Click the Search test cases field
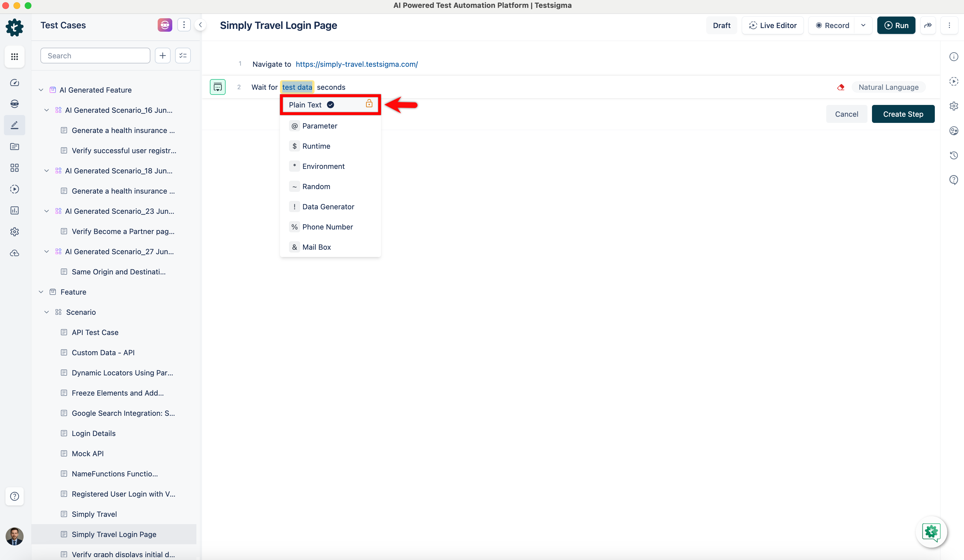The image size is (964, 560). (x=95, y=56)
